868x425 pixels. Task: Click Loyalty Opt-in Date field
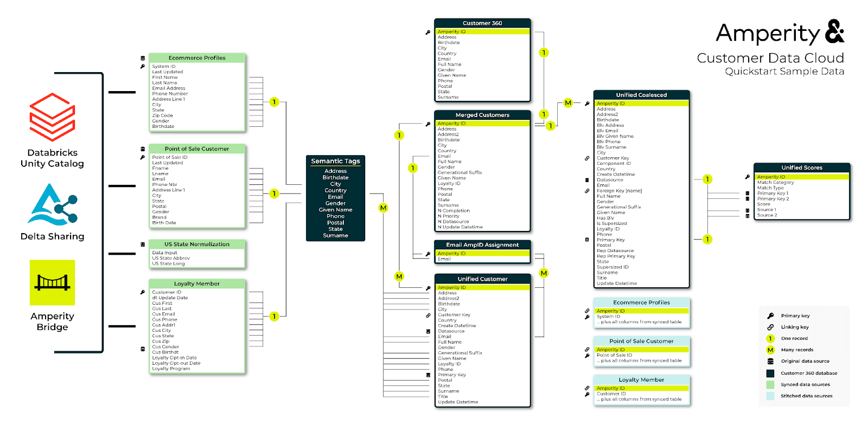click(x=174, y=358)
